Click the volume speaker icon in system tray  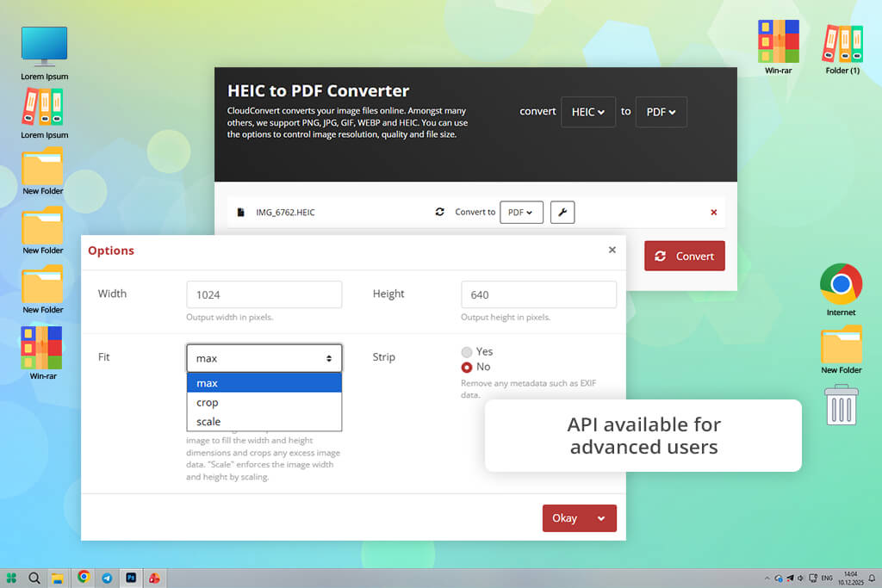tap(801, 578)
